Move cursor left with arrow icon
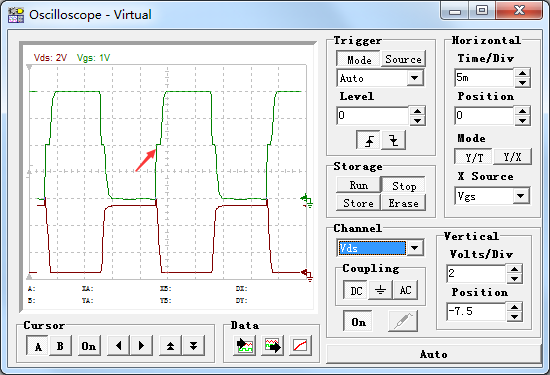This screenshot has height=375, width=550. pos(119,346)
